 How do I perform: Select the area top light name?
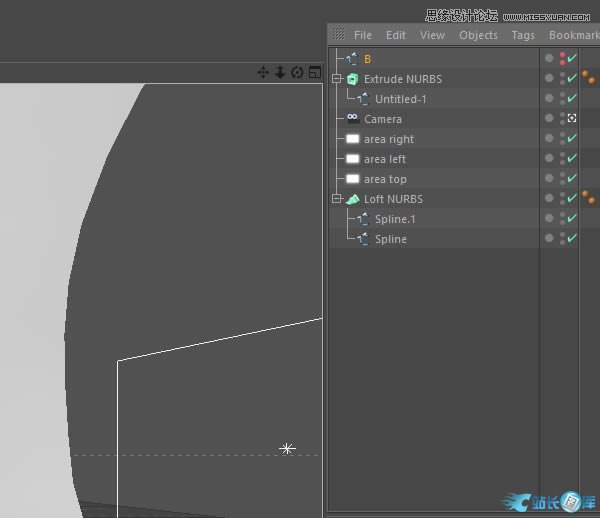pyautogui.click(x=385, y=179)
